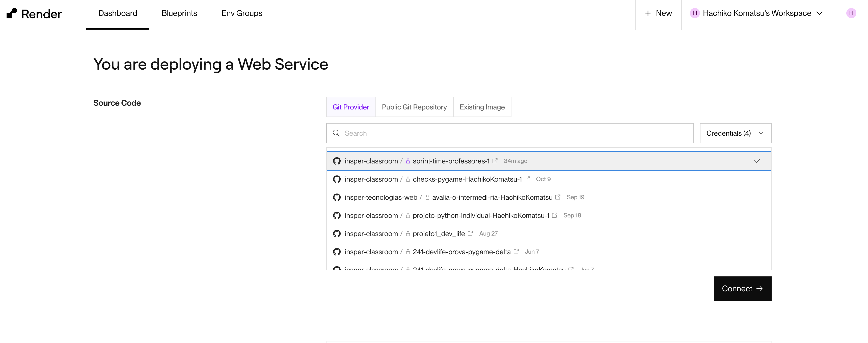868x343 pixels.
Task: Open external link for checks-pygame-HachikoKomatsu-1
Action: click(527, 179)
